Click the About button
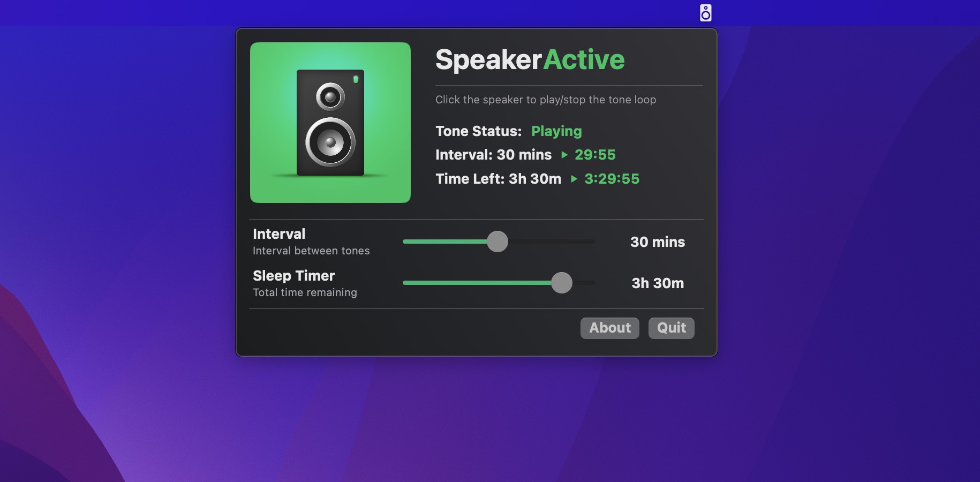The height and width of the screenshot is (482, 980). 610,328
